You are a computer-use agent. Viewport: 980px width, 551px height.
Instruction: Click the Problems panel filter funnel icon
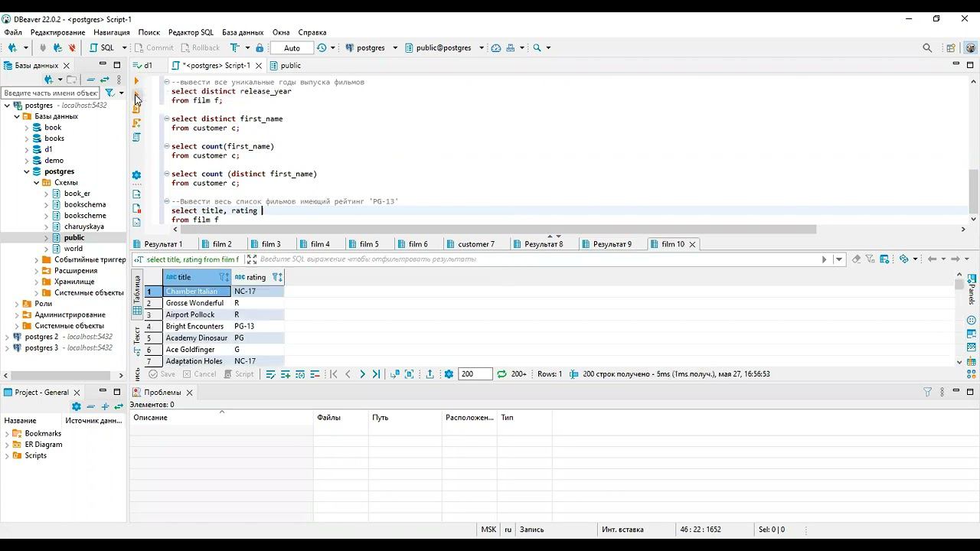(927, 392)
